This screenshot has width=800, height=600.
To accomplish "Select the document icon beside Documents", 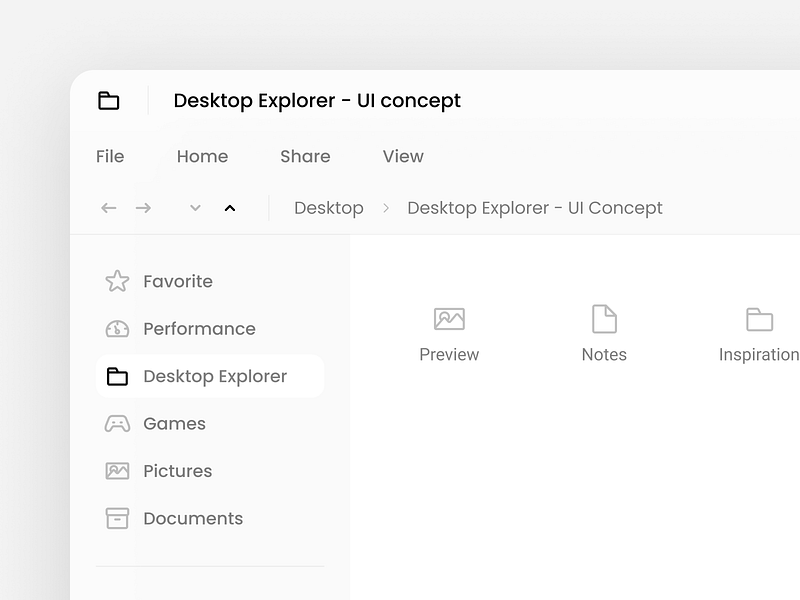I will [117, 518].
